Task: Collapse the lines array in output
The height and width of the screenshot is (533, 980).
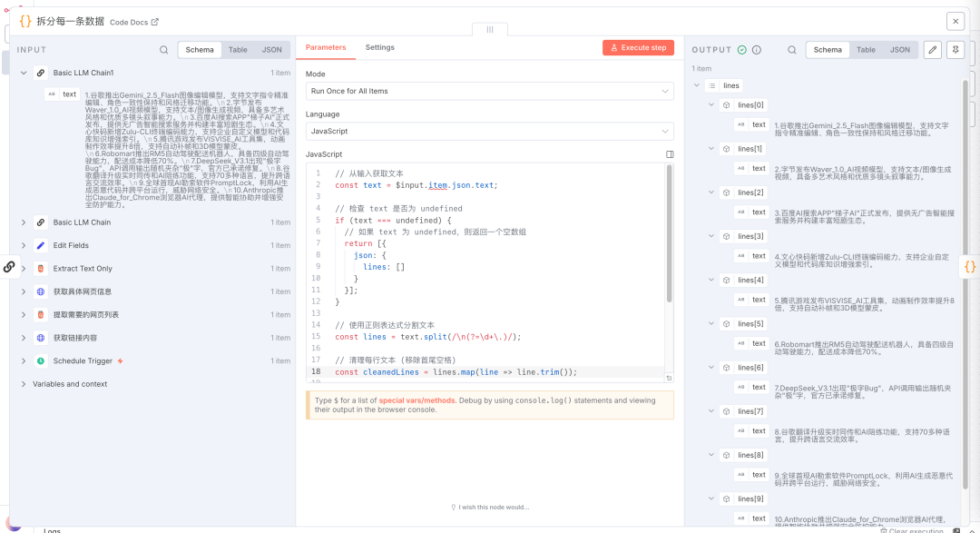Action: pyautogui.click(x=697, y=85)
